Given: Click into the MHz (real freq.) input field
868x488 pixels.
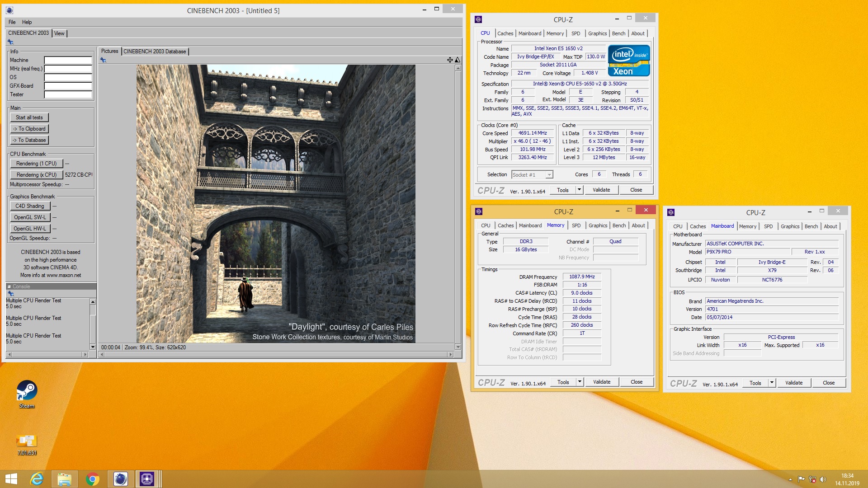Looking at the screenshot, I should tap(68, 69).
